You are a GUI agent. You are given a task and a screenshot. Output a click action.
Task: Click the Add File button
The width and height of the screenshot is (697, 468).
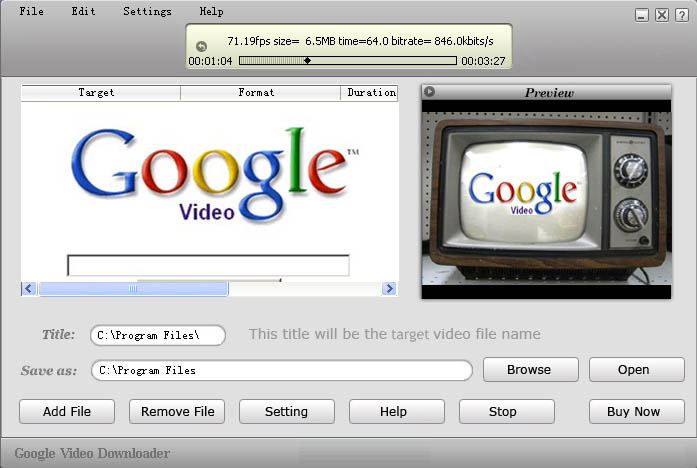67,411
